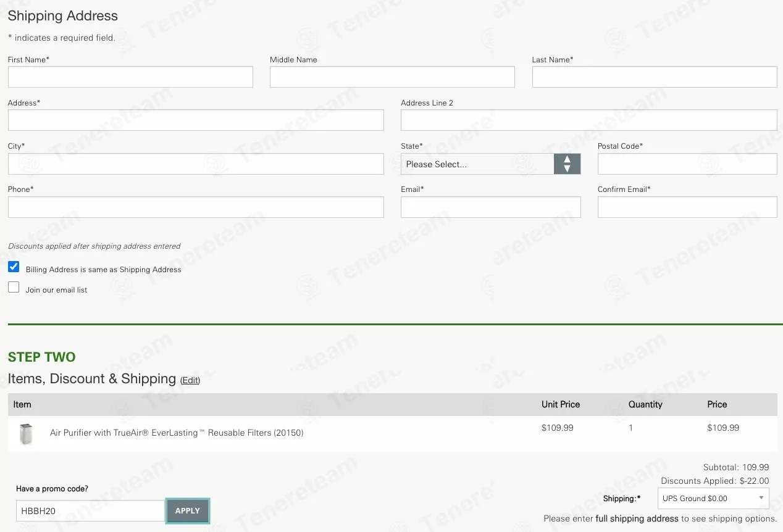Click the quantity value 1
783x532 pixels.
point(630,428)
